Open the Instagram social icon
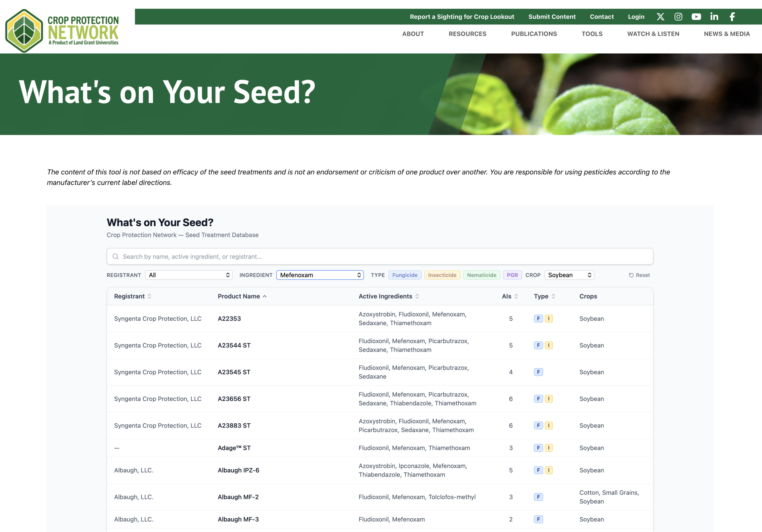Screen dimensions: 762x532 tap(678, 17)
